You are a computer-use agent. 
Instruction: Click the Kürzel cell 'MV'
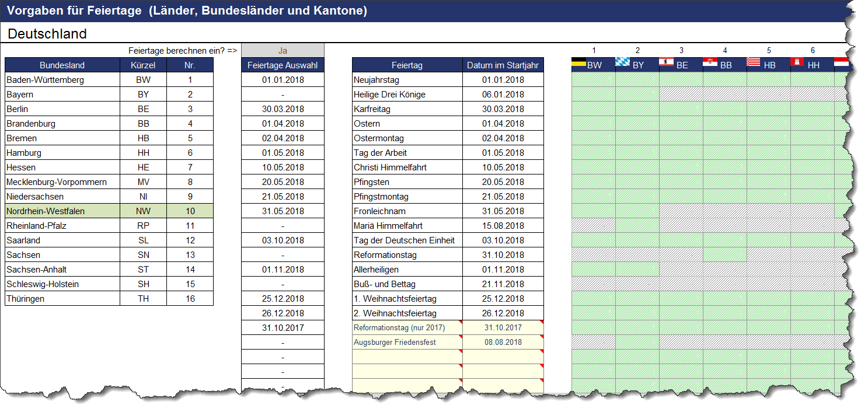point(144,181)
